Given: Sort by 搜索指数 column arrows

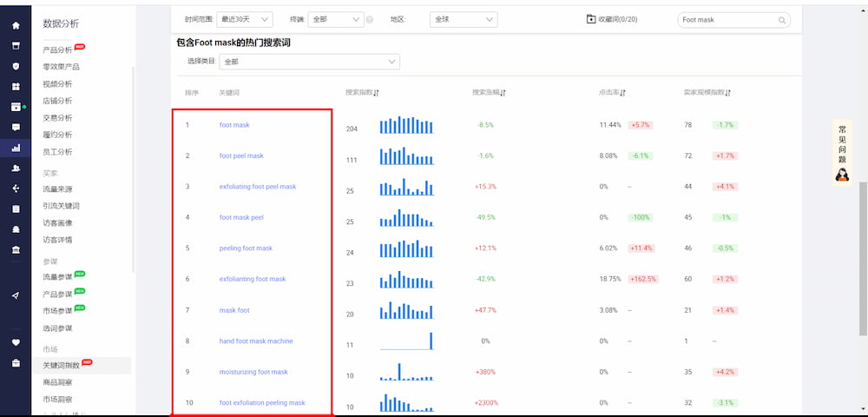Looking at the screenshot, I should [377, 93].
